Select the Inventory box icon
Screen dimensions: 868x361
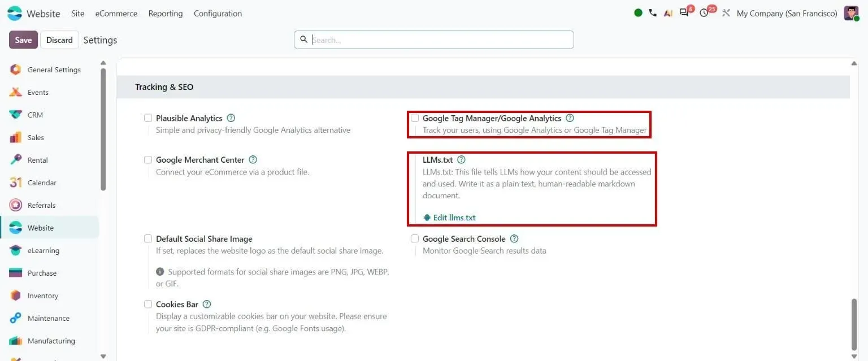(16, 296)
